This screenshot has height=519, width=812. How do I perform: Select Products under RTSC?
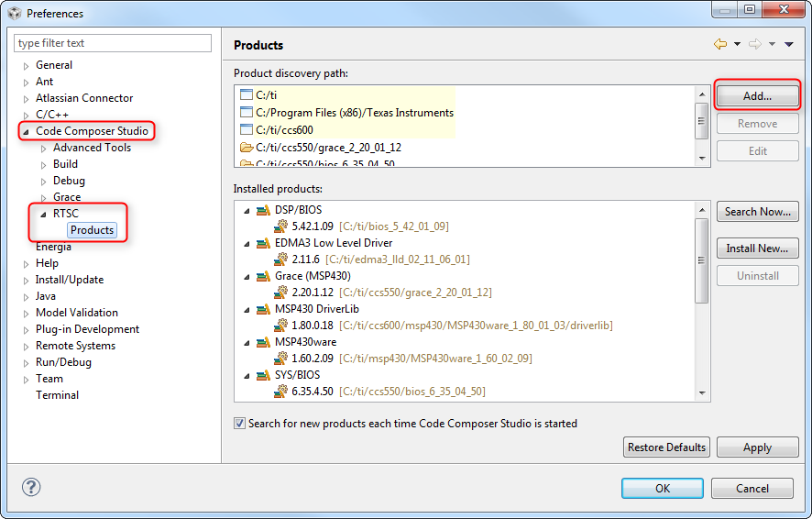coord(93,230)
